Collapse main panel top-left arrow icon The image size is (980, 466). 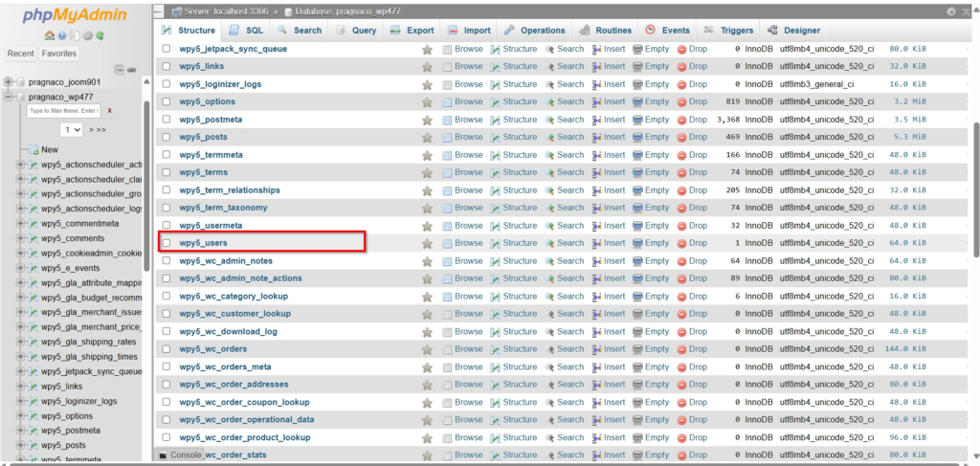tap(159, 11)
